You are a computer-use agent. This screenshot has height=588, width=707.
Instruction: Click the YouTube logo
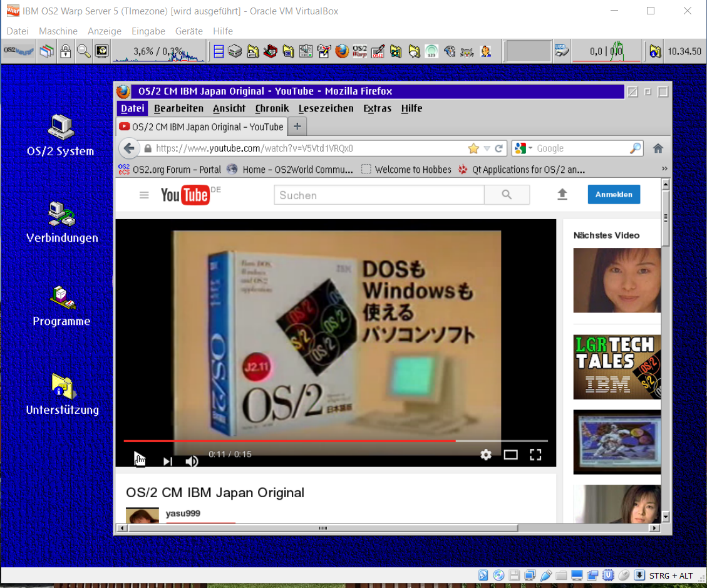(185, 195)
